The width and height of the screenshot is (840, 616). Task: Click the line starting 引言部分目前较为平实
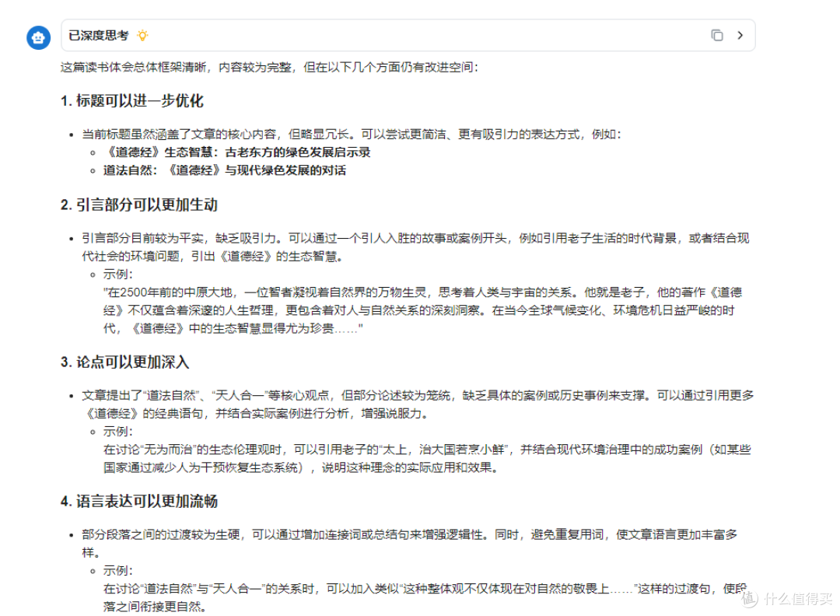[x=415, y=247]
